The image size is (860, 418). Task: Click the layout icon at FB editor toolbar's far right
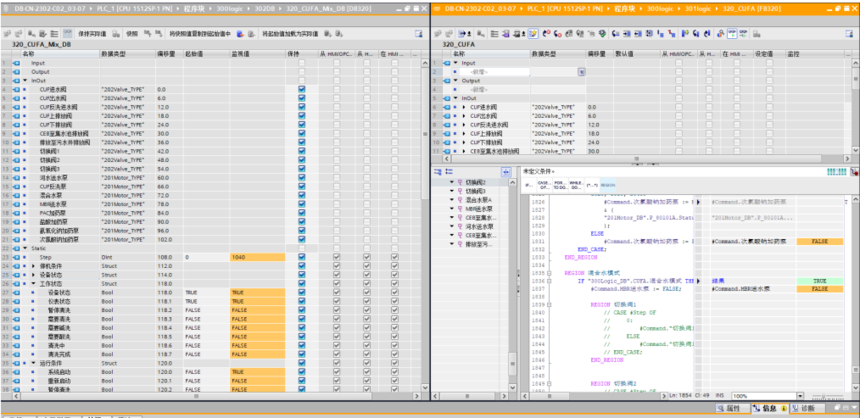point(848,34)
